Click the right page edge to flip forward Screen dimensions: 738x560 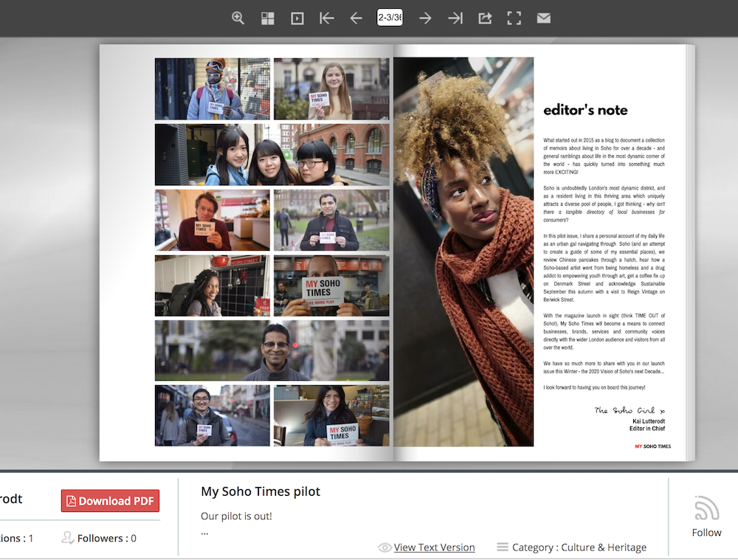click(689, 251)
